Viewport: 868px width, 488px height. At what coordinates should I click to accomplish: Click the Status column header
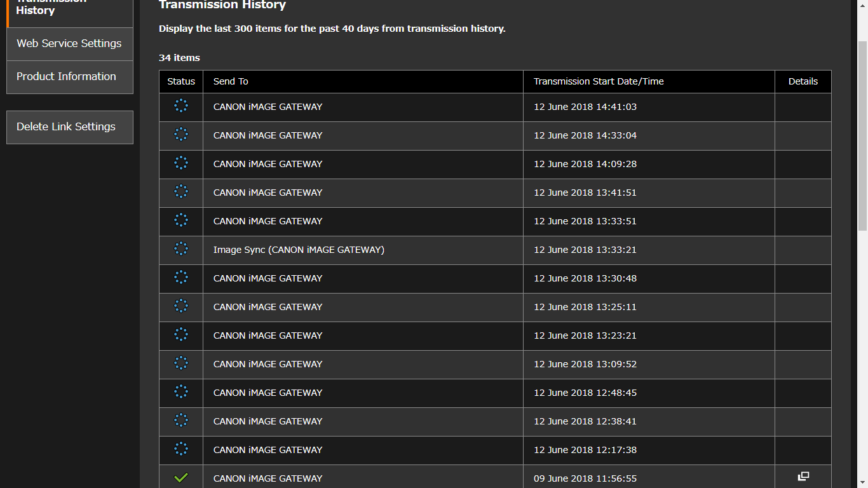coord(181,81)
